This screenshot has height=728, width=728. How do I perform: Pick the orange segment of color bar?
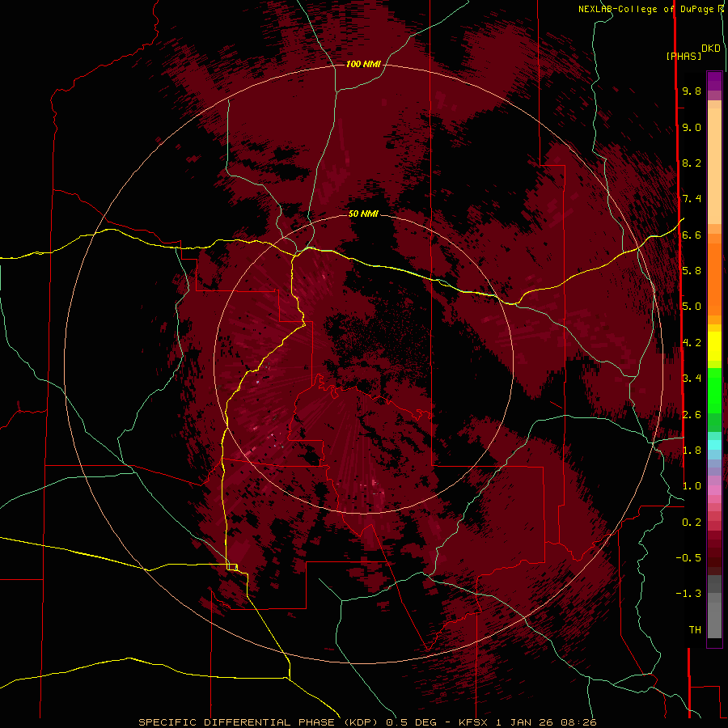714,278
